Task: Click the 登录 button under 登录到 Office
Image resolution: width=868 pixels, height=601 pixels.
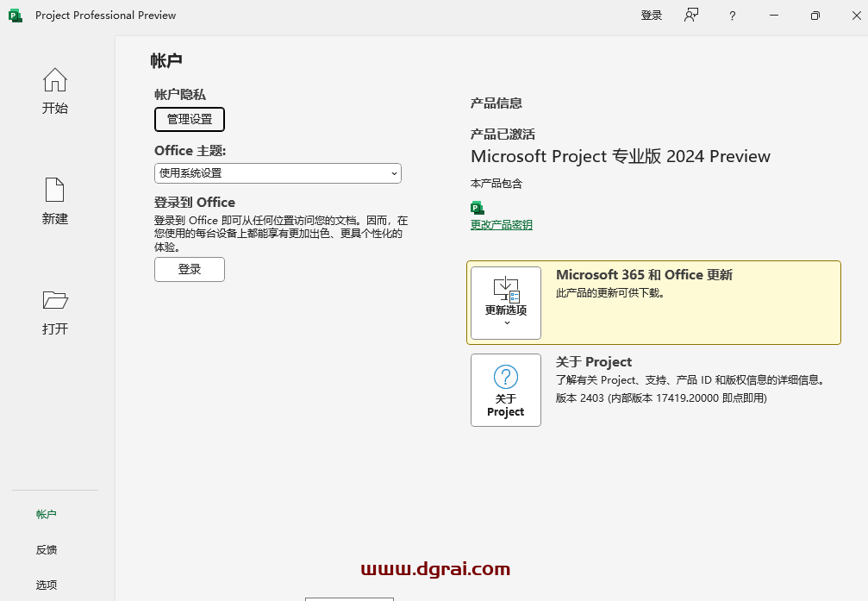Action: pyautogui.click(x=190, y=269)
